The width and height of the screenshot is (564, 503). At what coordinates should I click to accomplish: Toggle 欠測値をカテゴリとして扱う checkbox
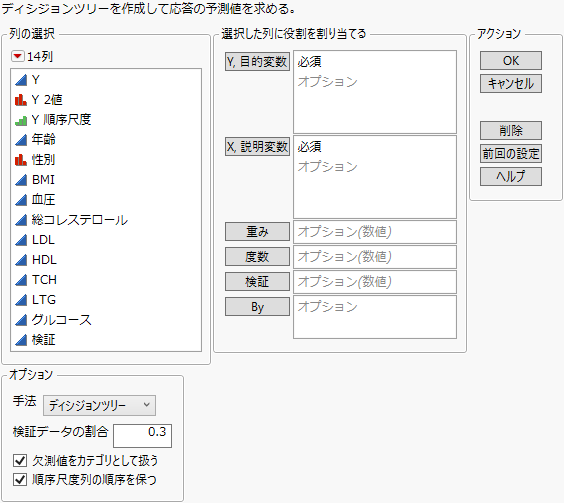(x=20, y=460)
